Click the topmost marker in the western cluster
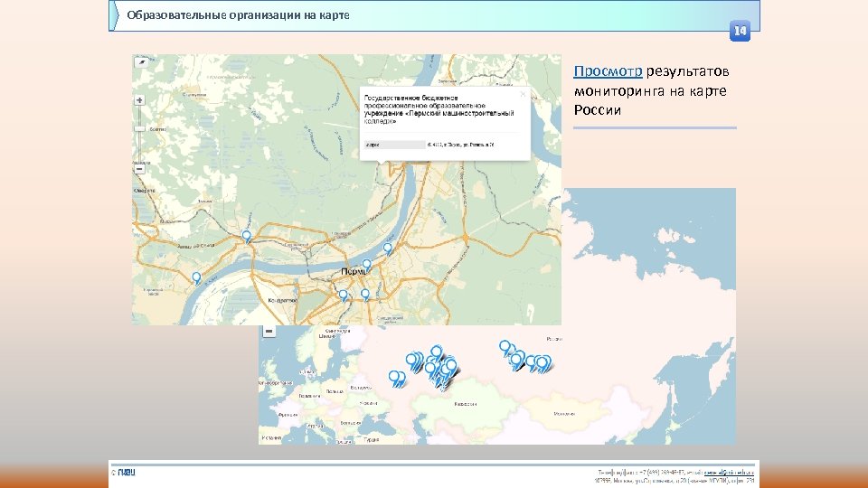The width and height of the screenshot is (868, 488). point(437,352)
